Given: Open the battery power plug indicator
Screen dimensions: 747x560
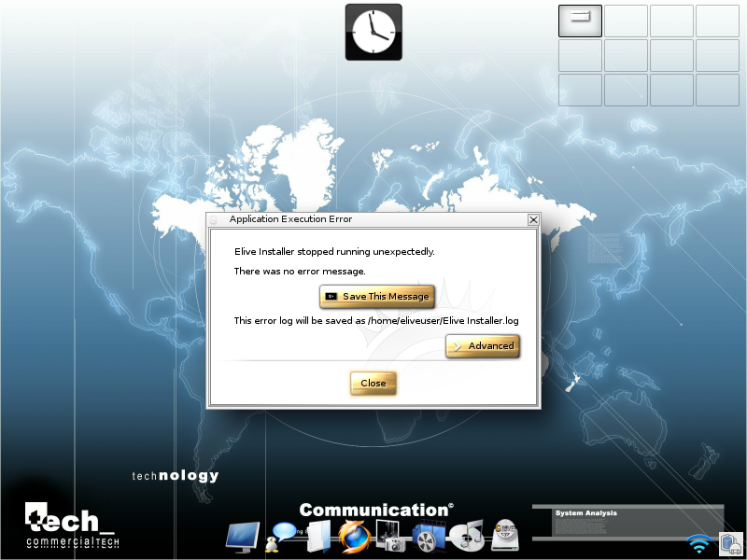Looking at the screenshot, I should (731, 543).
